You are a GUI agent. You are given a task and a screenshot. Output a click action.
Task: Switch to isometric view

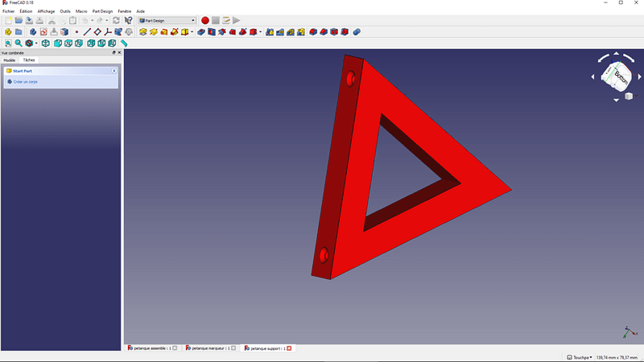(46, 43)
